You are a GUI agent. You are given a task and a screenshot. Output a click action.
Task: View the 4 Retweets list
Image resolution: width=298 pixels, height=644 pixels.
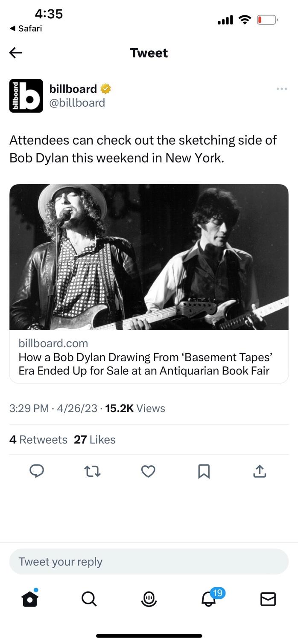point(38,439)
